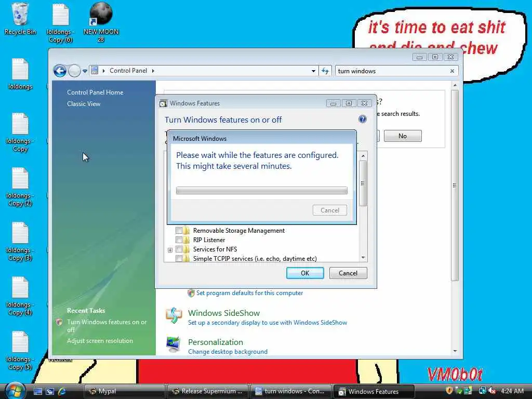Open Set program defaults for this computer
The image size is (532, 399).
point(249,293)
